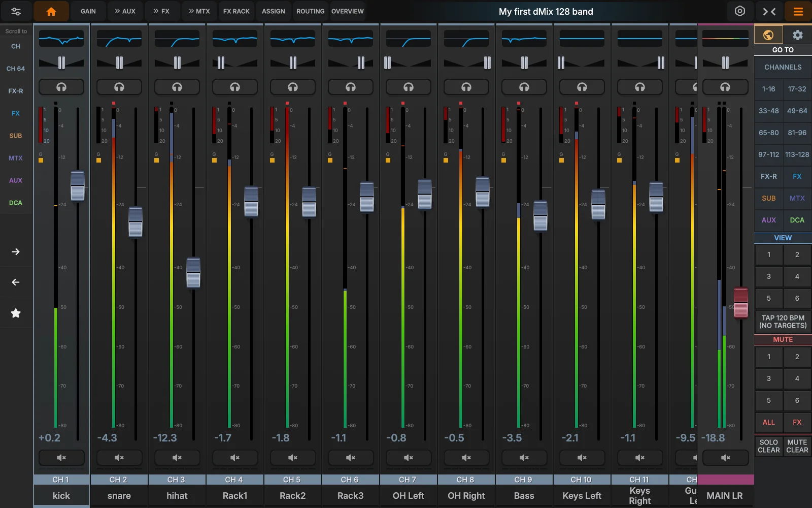Screen dimensions: 812x508
Task: Open the GAIN tab
Action: pyautogui.click(x=88, y=11)
